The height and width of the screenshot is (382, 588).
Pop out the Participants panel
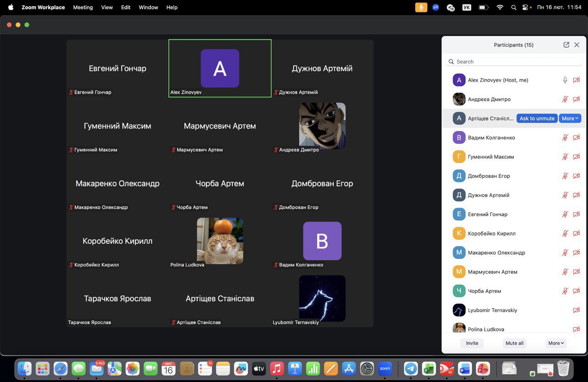coord(566,45)
